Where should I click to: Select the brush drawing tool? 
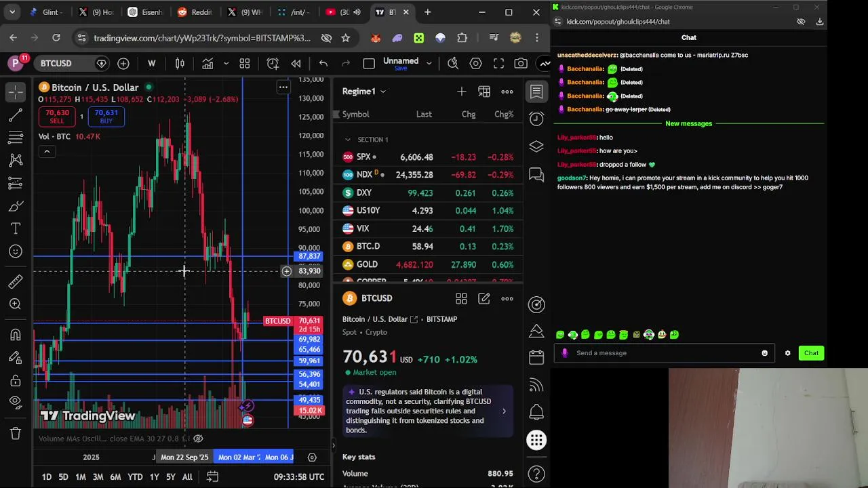(16, 206)
